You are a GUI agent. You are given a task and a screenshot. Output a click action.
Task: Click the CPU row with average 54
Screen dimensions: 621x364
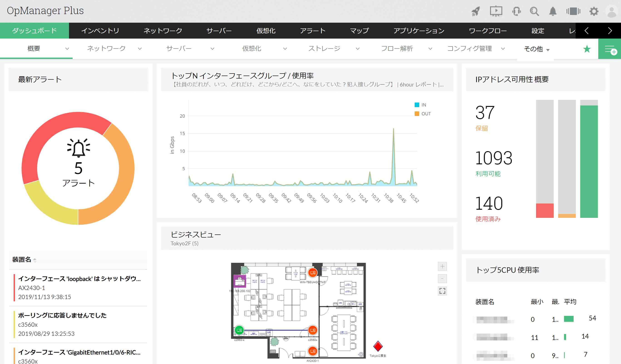click(536, 319)
